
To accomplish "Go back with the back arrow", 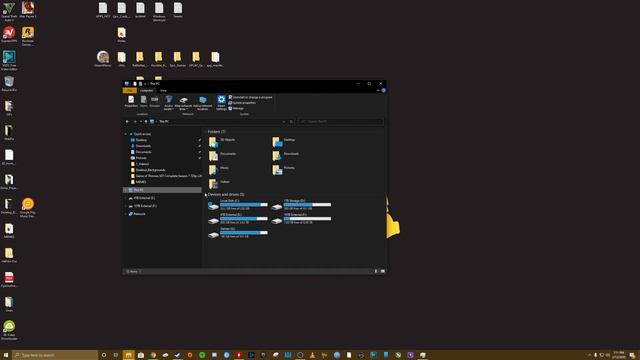I will click(127, 121).
